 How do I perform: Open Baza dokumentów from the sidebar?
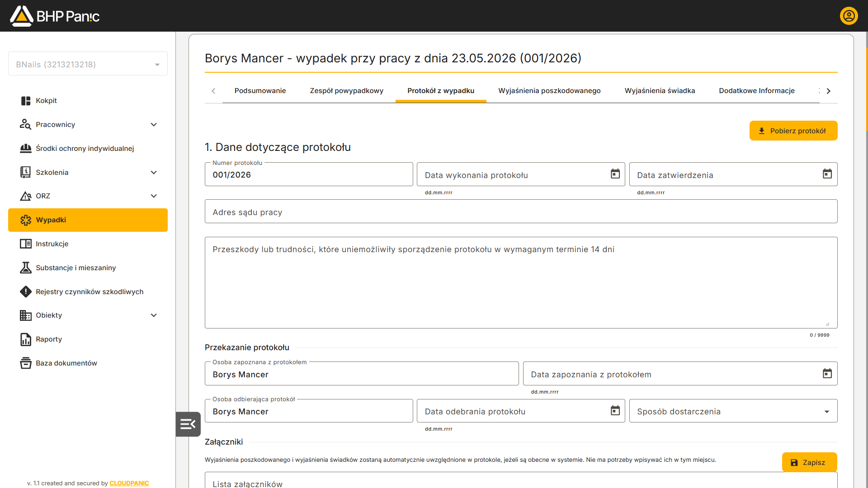(88, 363)
